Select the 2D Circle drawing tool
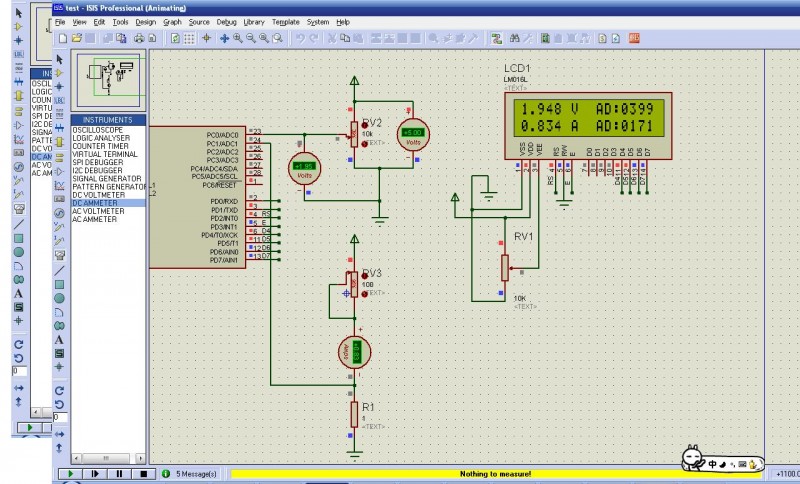 (x=60, y=298)
